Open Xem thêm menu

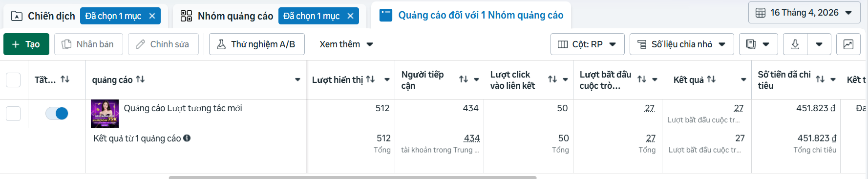pos(346,44)
